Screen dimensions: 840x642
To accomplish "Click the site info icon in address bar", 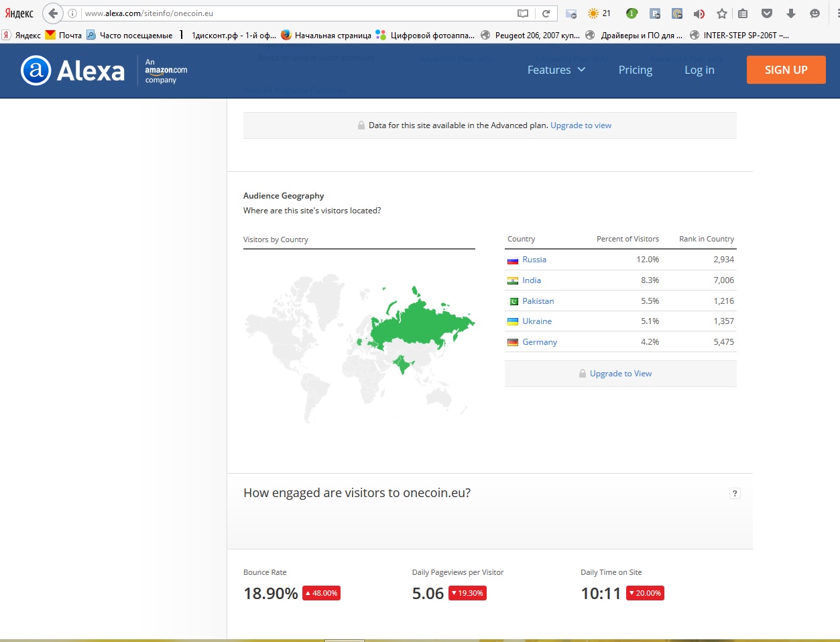I will 72,13.
